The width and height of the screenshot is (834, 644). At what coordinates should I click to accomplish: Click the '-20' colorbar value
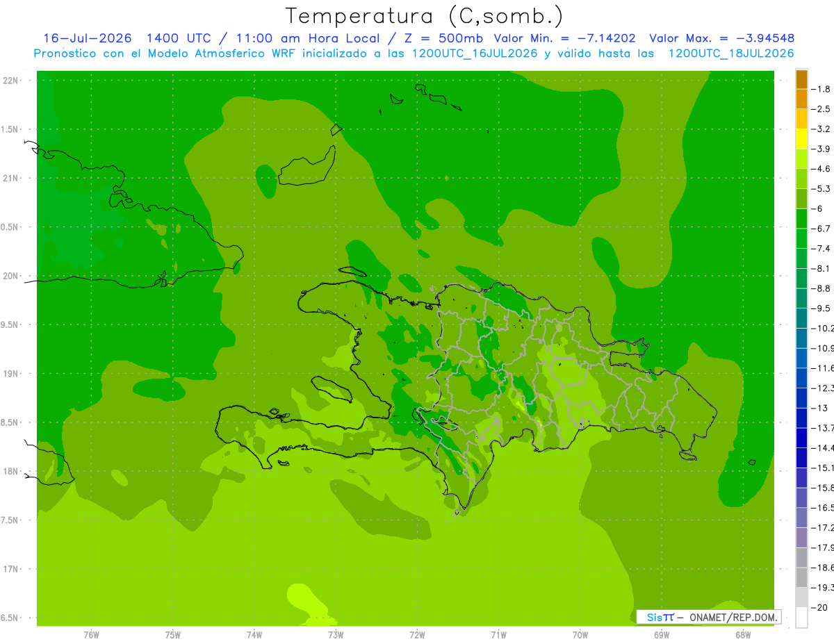click(819, 608)
